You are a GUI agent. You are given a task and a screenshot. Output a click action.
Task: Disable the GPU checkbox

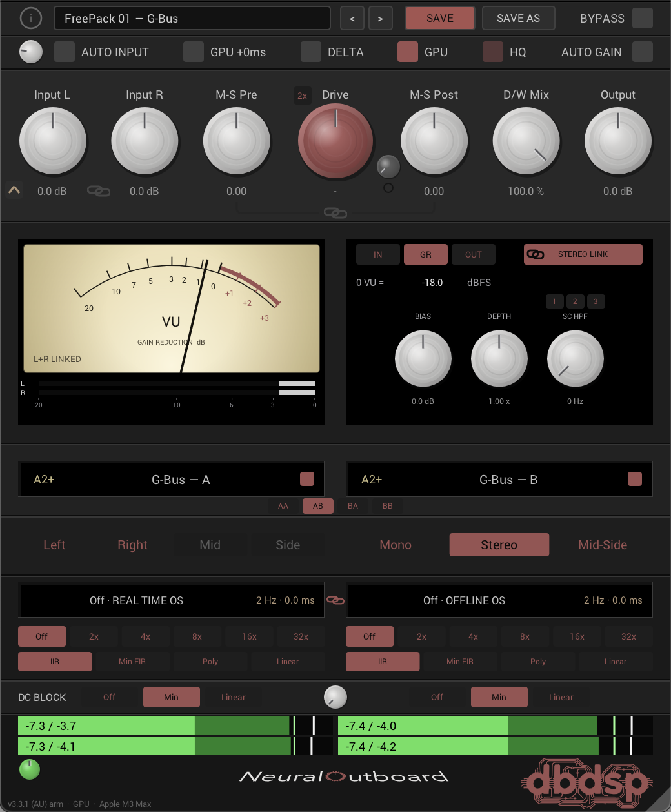(x=408, y=52)
